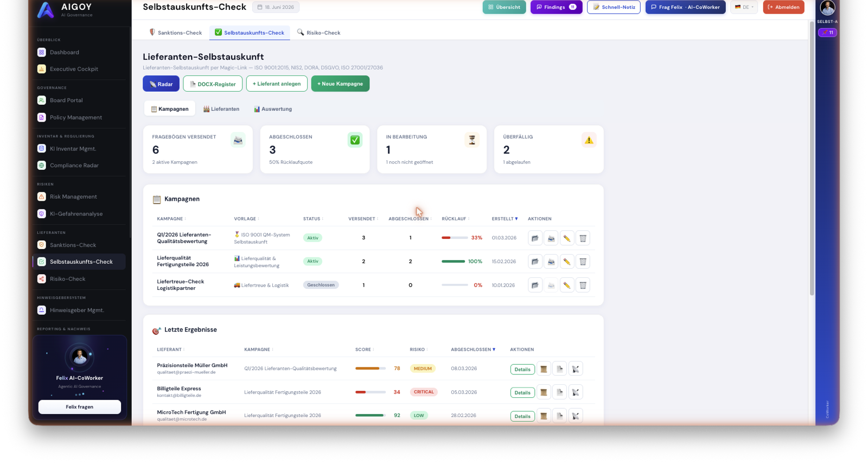Image resolution: width=868 pixels, height=463 pixels.
Task: Click scroll icon for Billigteile Express
Action: (x=544, y=392)
